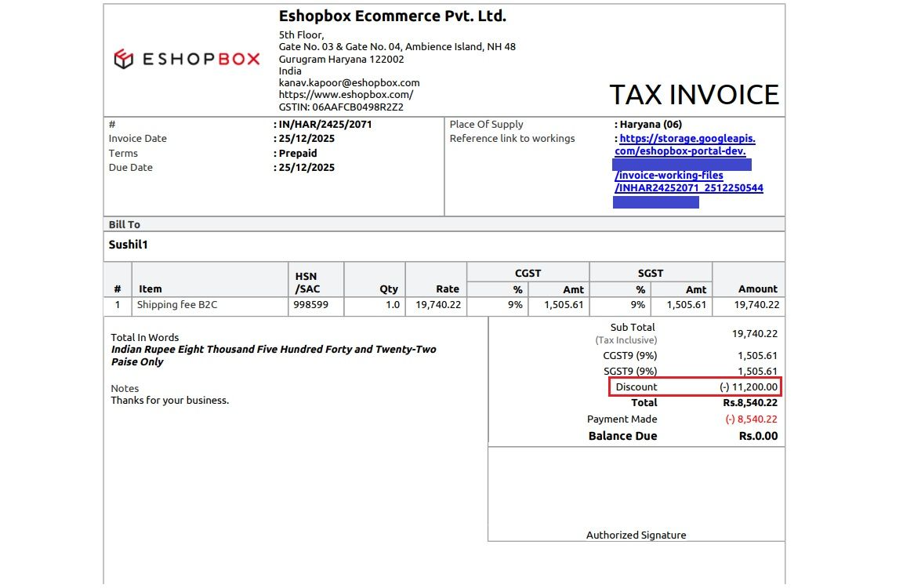Viewport: 903px width, 588px height.
Task: Click the Authorized Signature label
Action: (636, 535)
